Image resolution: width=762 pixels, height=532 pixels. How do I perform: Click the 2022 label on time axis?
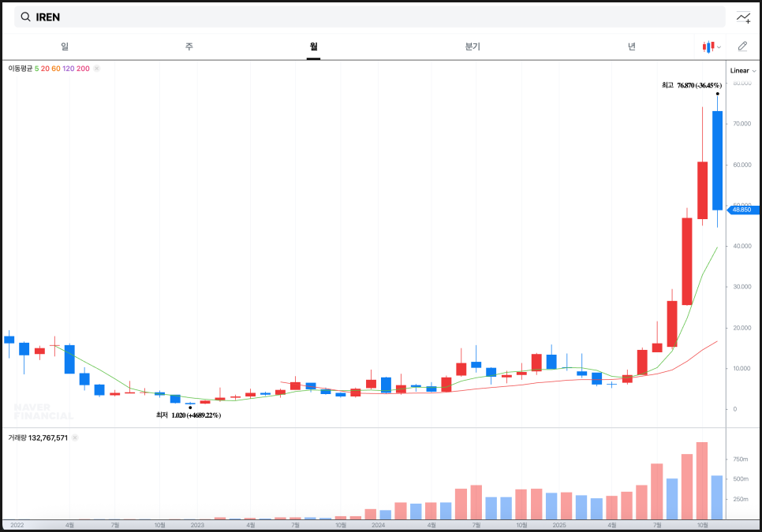(x=17, y=525)
